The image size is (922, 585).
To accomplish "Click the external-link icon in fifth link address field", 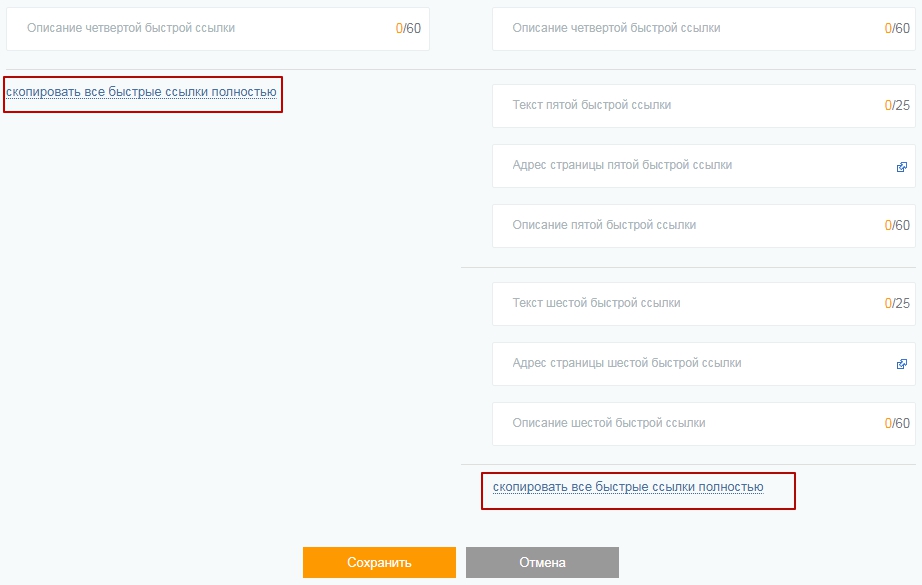I will click(901, 167).
